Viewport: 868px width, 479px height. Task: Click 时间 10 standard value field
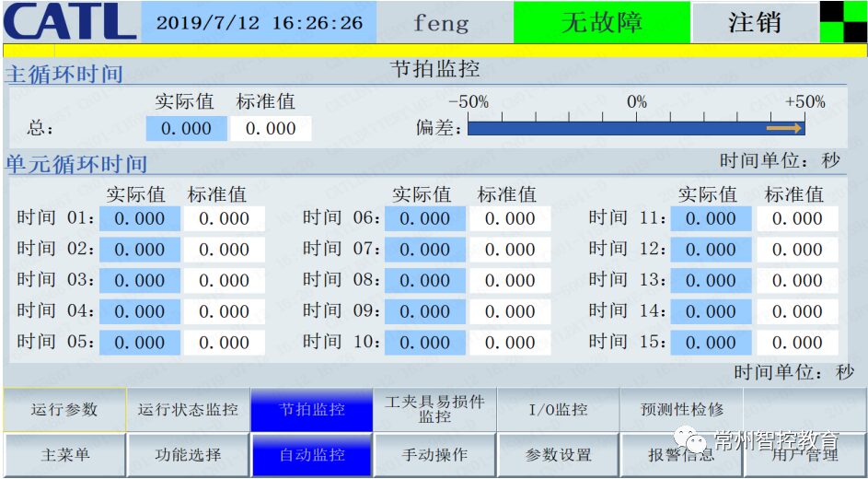(510, 343)
